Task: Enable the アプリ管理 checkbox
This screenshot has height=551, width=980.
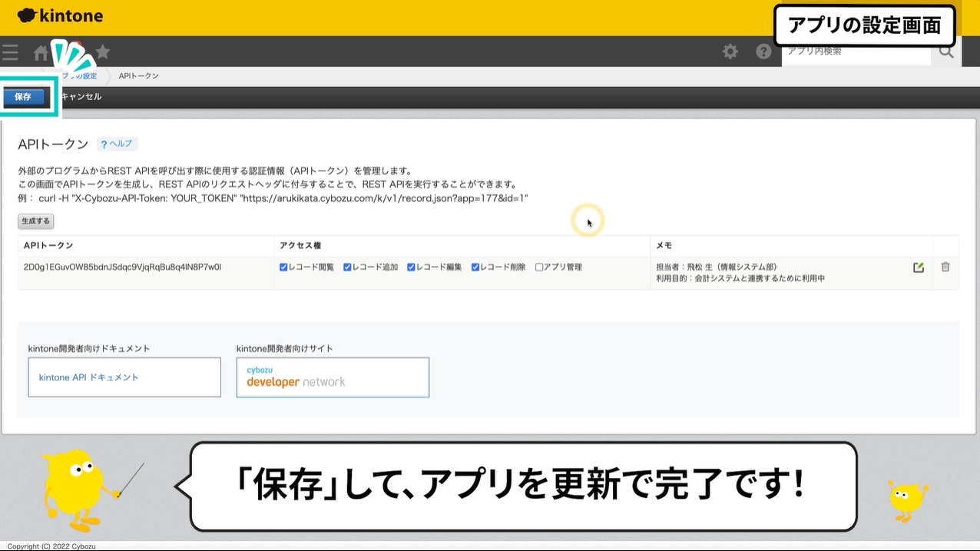Action: pyautogui.click(x=539, y=267)
